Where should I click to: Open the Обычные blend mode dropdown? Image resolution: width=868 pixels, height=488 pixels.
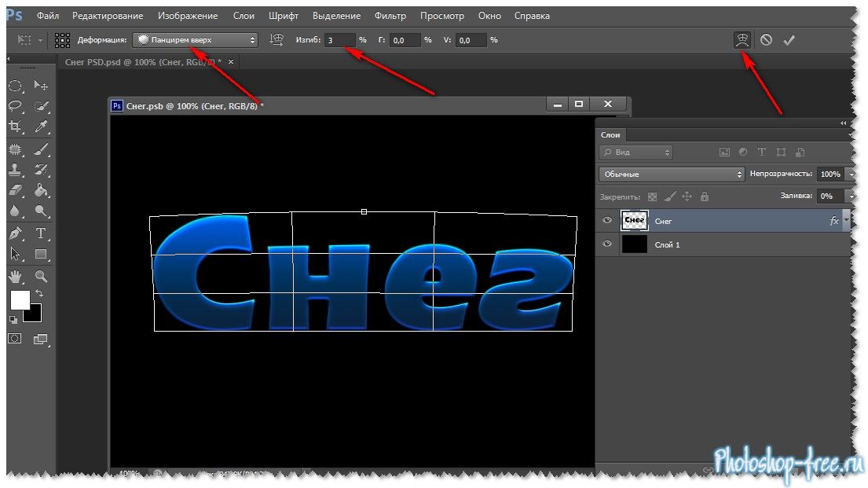[671, 174]
